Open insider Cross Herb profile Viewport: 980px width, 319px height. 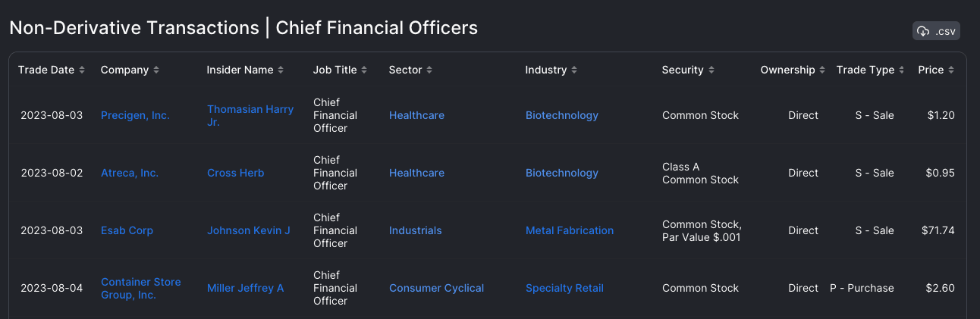[x=236, y=173]
